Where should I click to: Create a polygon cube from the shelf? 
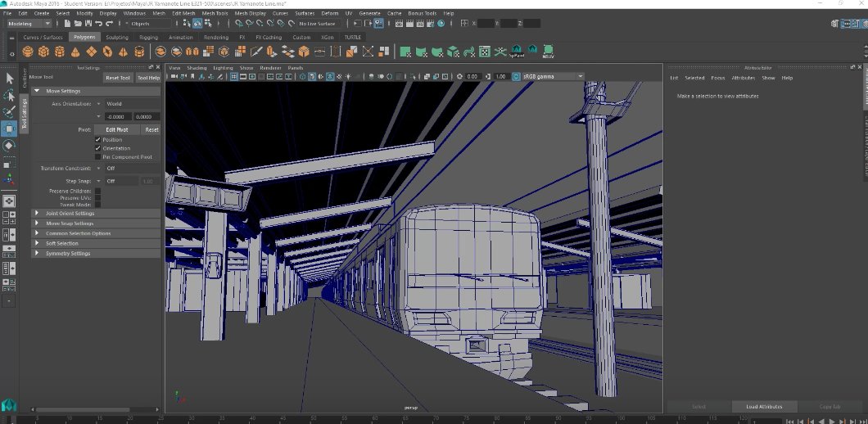tap(43, 52)
